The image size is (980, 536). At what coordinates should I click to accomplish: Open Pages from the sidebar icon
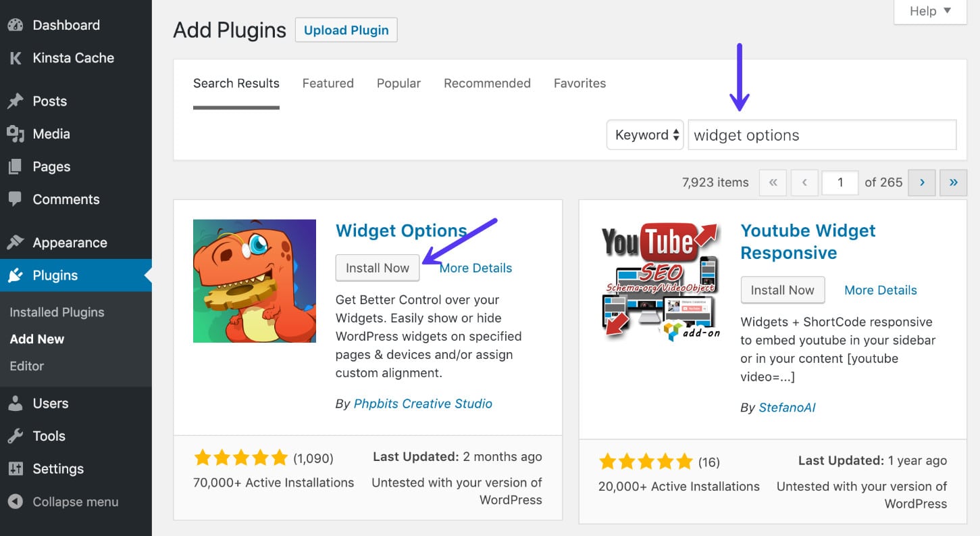click(15, 166)
